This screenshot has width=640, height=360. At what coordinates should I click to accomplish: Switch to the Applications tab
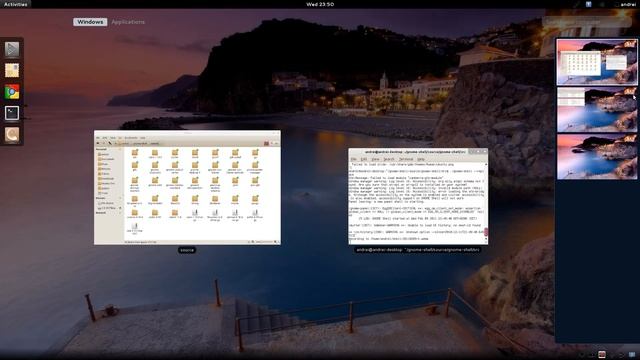pyautogui.click(x=128, y=22)
